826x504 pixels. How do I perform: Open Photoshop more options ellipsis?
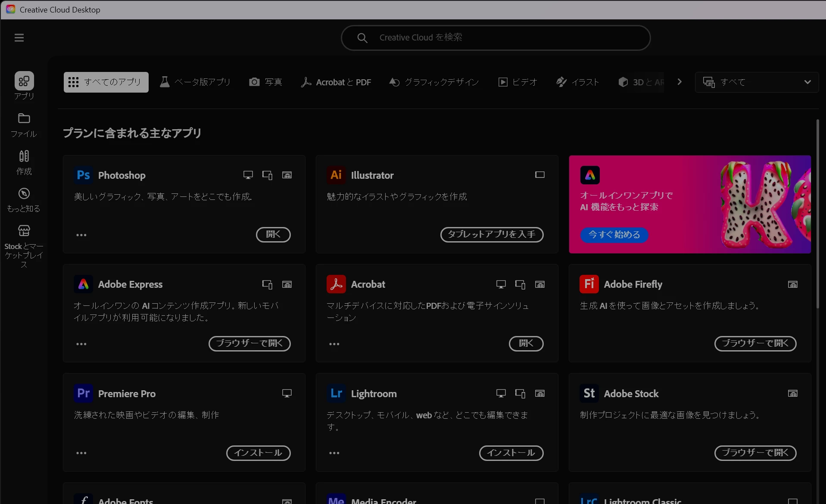(81, 235)
